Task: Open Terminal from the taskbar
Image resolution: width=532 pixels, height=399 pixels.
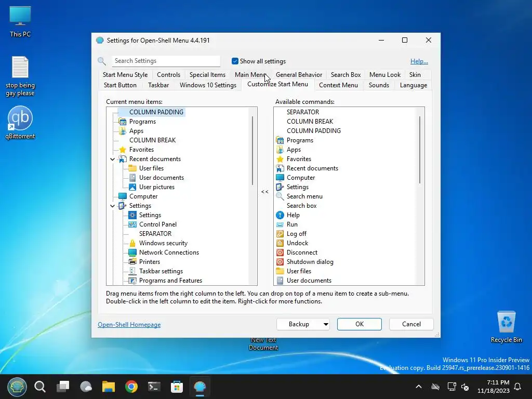Action: 154,387
